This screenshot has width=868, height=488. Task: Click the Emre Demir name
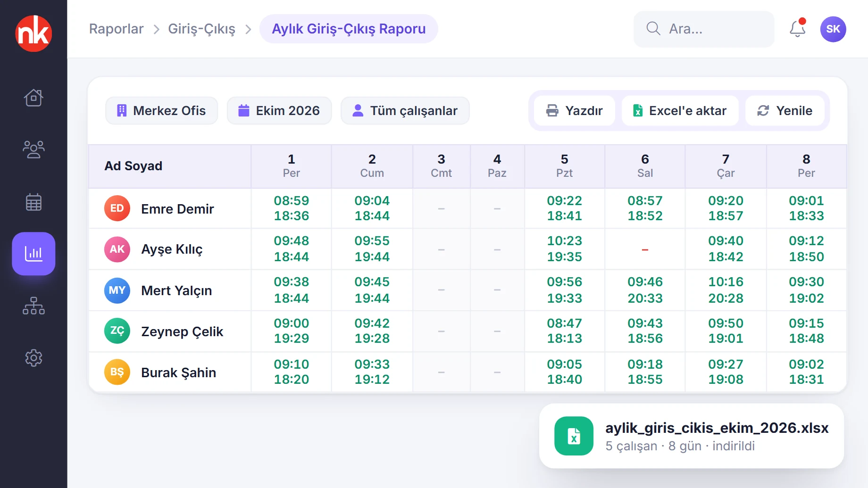click(177, 209)
